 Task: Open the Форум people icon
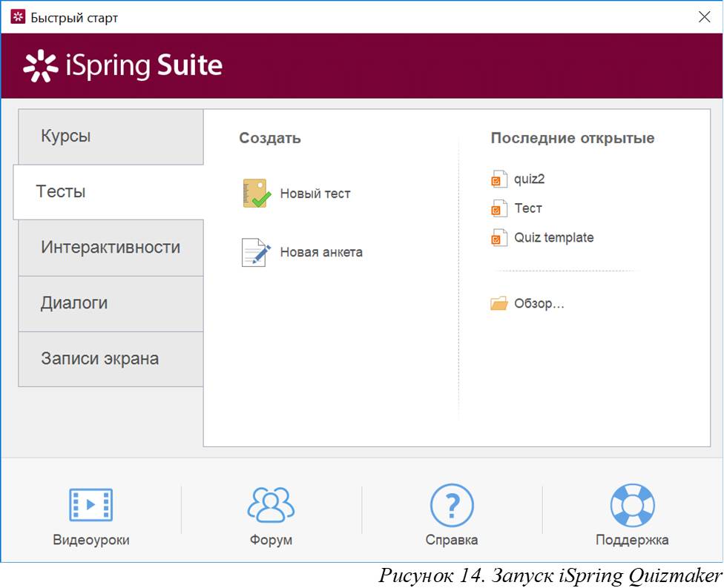click(271, 505)
